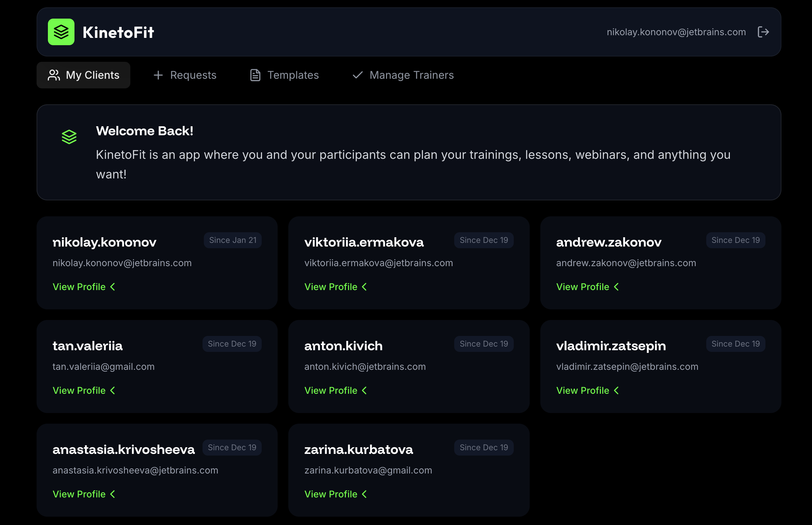Expand viktoriia.ermakova's profile via chevron
This screenshot has width=812, height=525.
pyautogui.click(x=364, y=287)
